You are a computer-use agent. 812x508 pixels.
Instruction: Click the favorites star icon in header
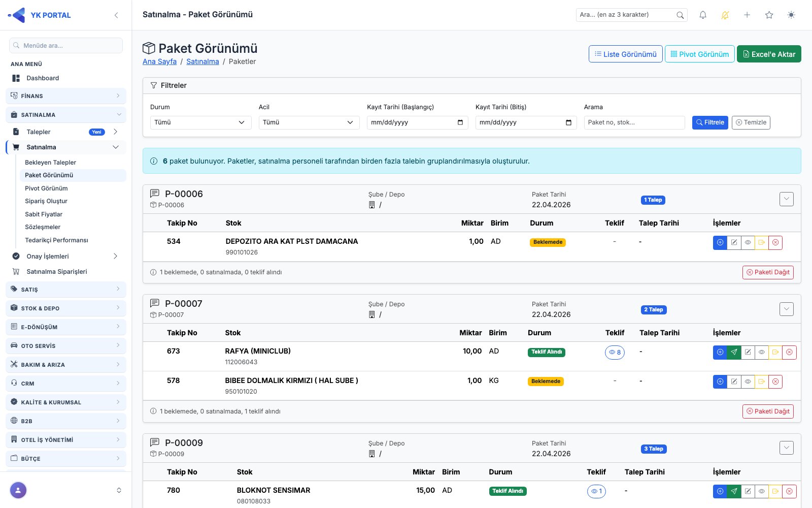click(x=769, y=15)
